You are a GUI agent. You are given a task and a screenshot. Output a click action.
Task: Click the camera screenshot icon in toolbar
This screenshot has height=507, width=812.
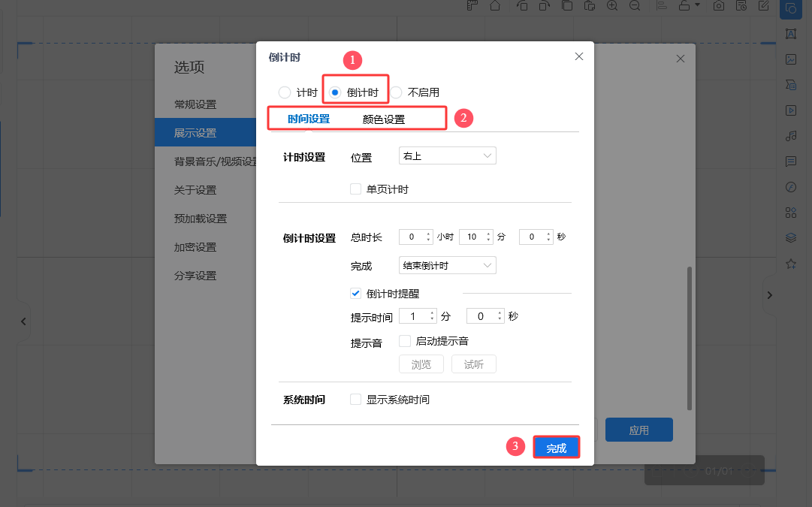[x=719, y=6]
